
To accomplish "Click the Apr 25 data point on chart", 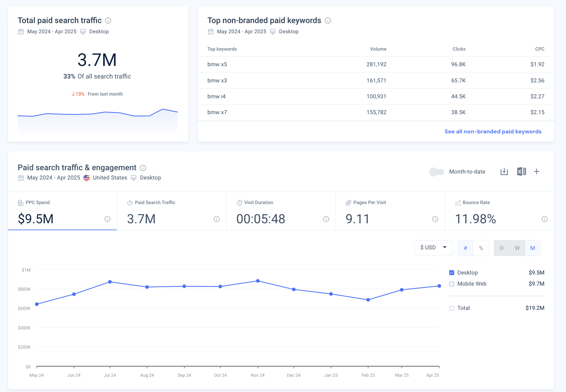I will point(439,286).
